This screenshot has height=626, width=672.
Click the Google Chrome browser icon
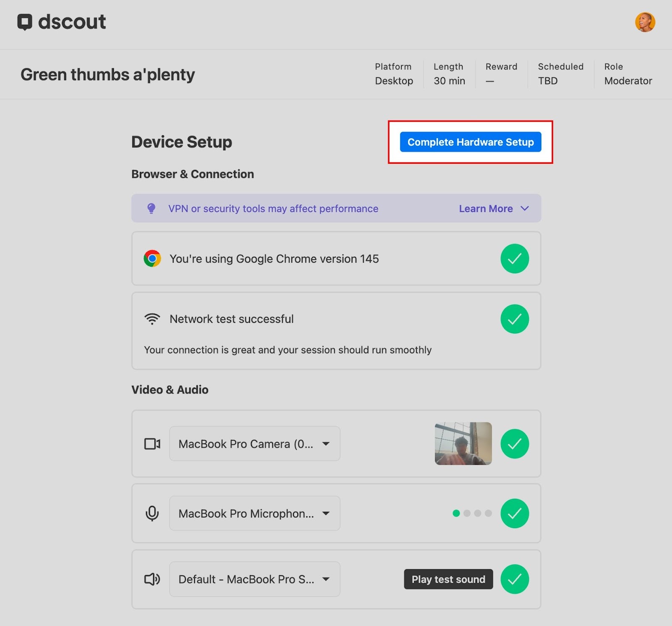pos(152,259)
